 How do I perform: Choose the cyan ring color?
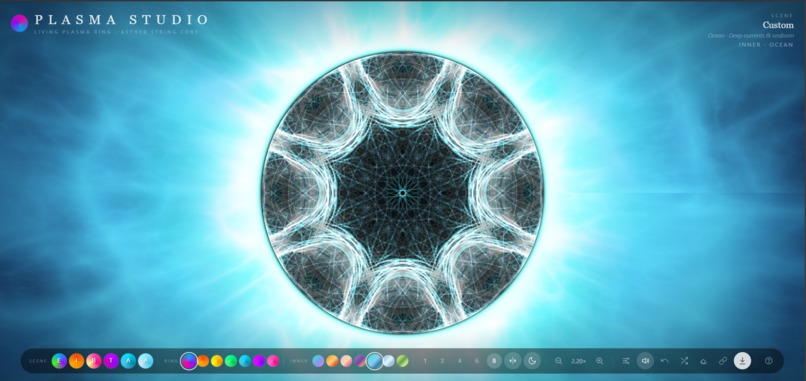coord(245,361)
